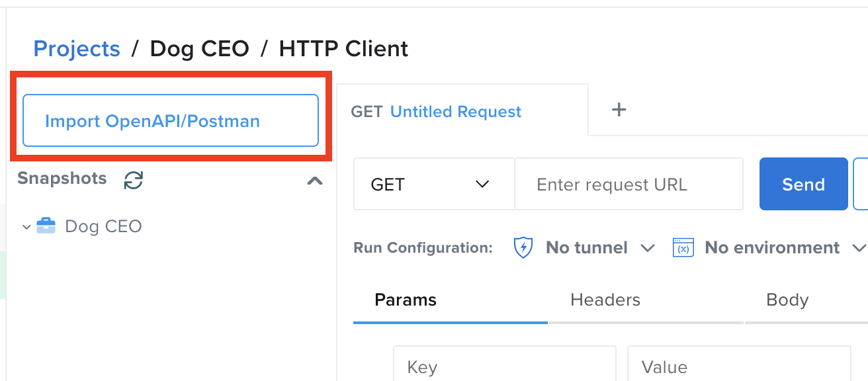Click the Import OpenAPI/Postman button
The height and width of the screenshot is (381, 868).
[170, 120]
